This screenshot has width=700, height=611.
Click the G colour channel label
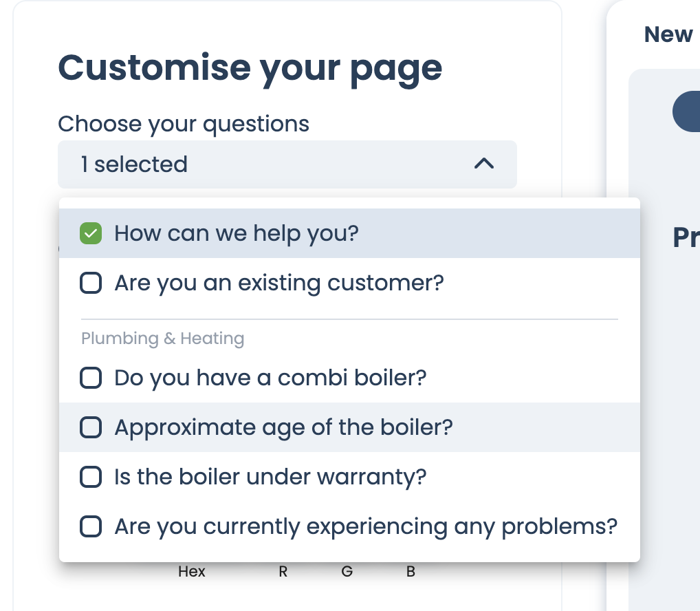tap(347, 572)
